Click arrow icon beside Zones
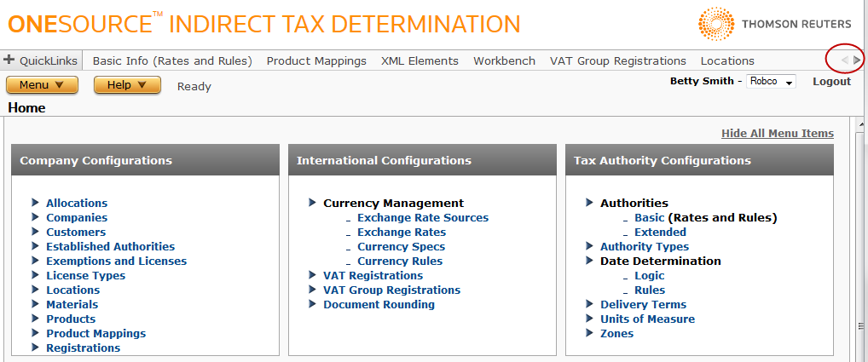 589,333
